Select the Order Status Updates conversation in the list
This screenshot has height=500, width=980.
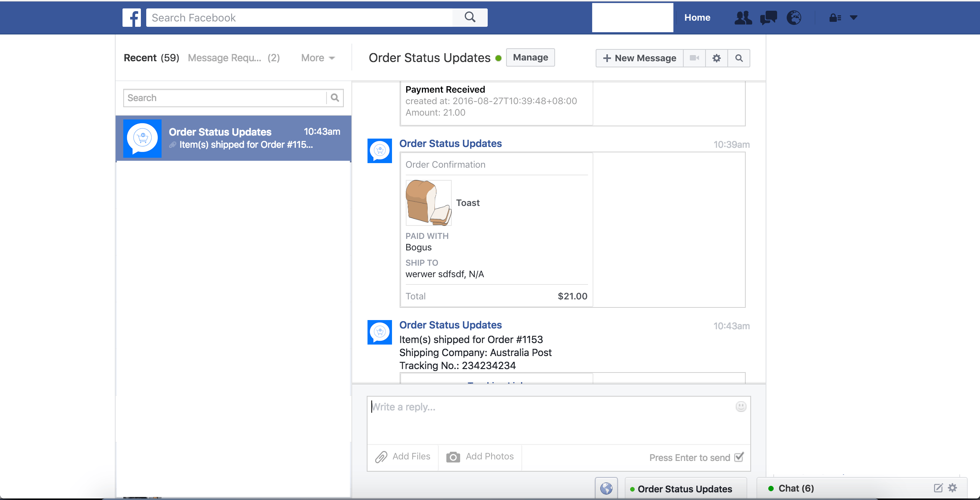[234, 138]
